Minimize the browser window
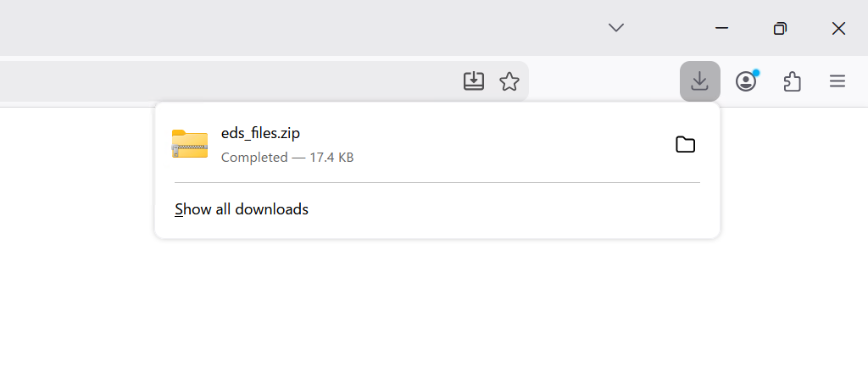 (721, 28)
